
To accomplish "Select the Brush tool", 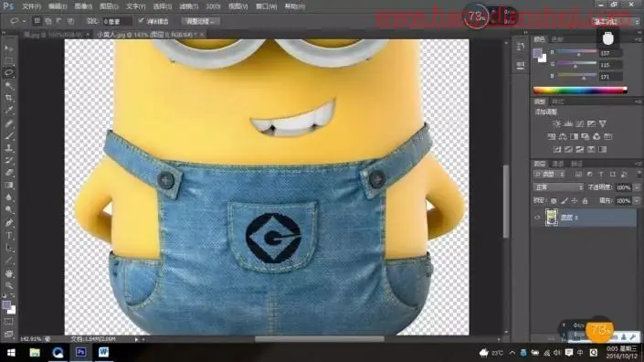I will pos(8,135).
